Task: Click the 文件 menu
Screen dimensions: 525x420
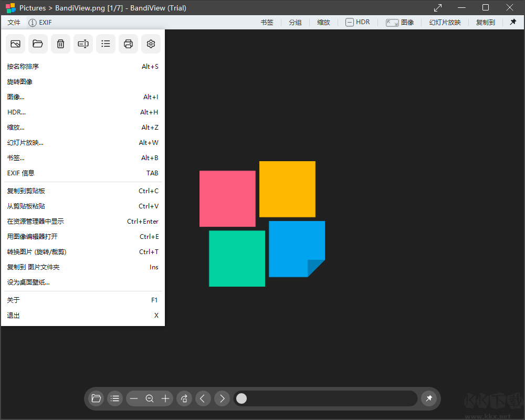Action: click(x=14, y=23)
